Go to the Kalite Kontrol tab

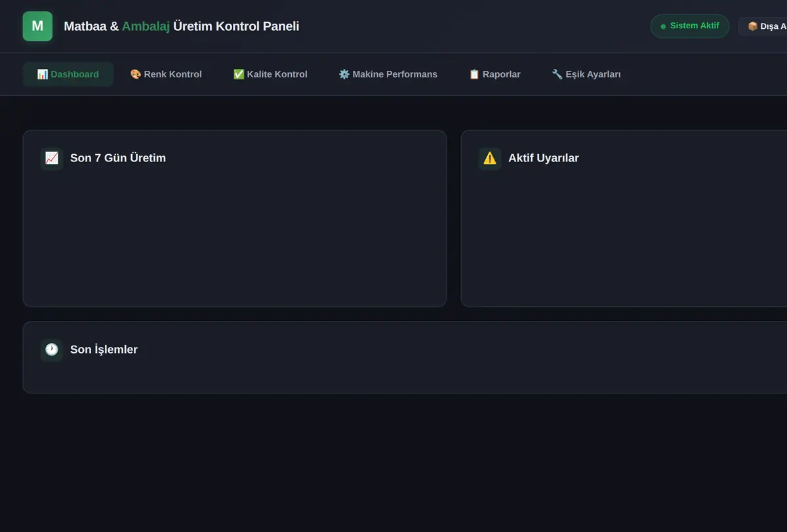(x=270, y=74)
